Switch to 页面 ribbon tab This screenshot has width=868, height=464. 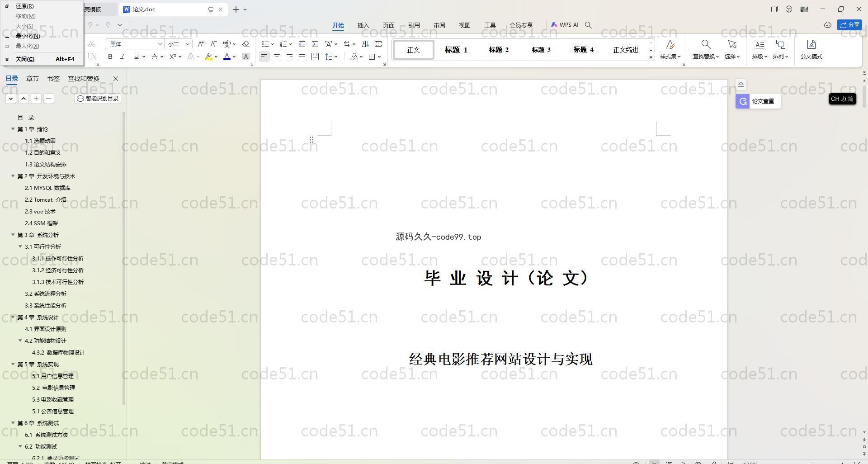coord(388,25)
